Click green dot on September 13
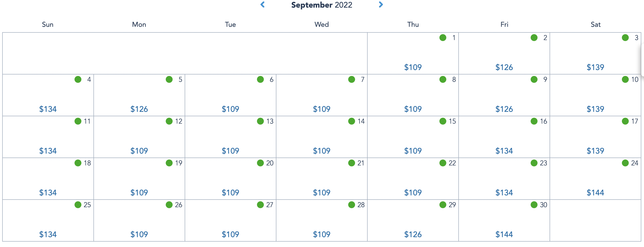The height and width of the screenshot is (247, 644). [260, 121]
